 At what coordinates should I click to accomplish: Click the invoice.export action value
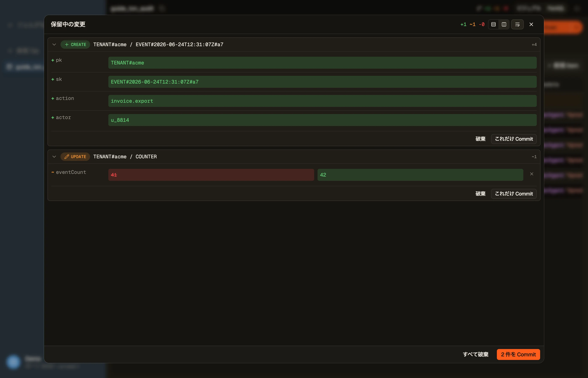tap(323, 101)
